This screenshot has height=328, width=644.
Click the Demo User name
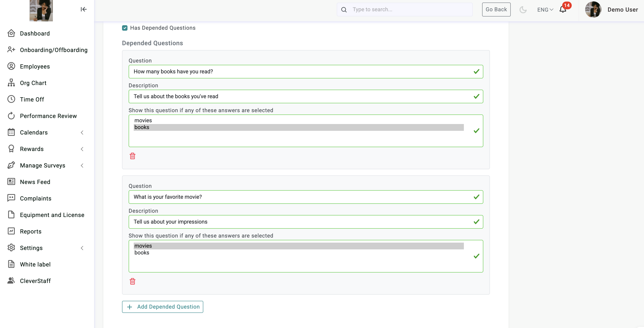(x=622, y=10)
